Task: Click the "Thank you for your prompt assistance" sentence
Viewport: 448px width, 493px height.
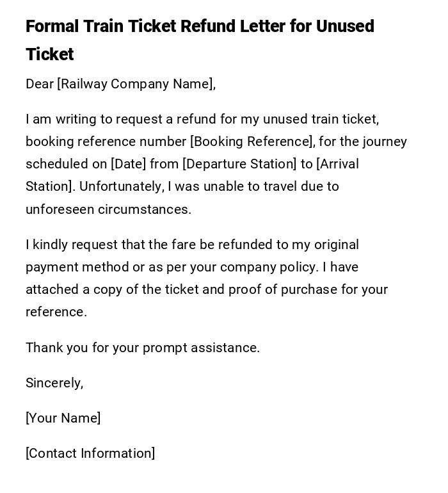Action: click(x=143, y=348)
